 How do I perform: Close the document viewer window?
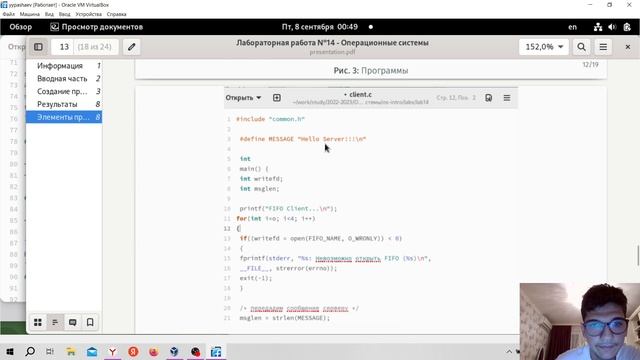click(x=628, y=47)
